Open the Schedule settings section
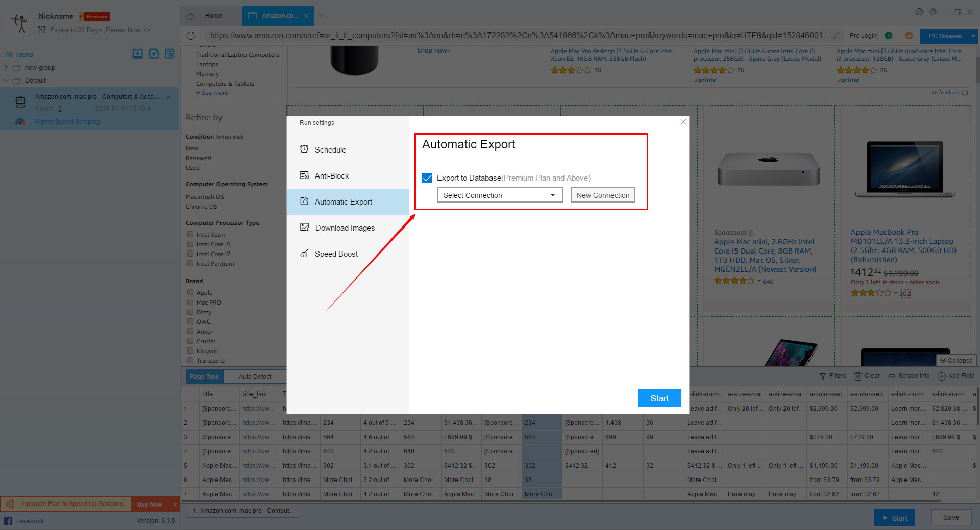The width and height of the screenshot is (980, 530). 330,149
